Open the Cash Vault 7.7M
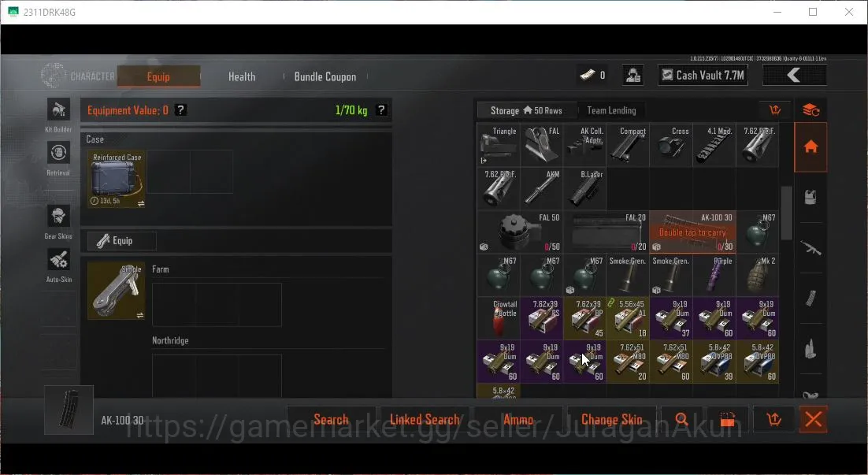868x475 pixels. [703, 75]
